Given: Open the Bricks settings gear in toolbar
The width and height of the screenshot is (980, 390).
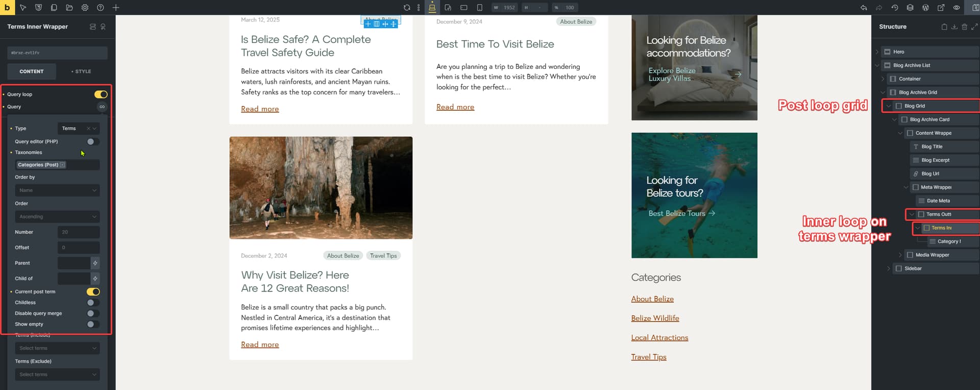Looking at the screenshot, I should (85, 8).
